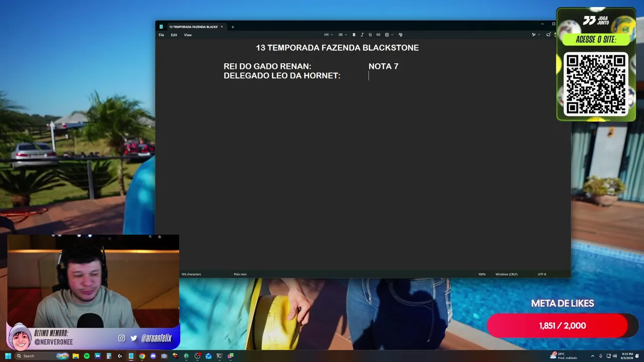This screenshot has height=362, width=644.
Task: Click Plain text in the status bar
Action: (240, 274)
